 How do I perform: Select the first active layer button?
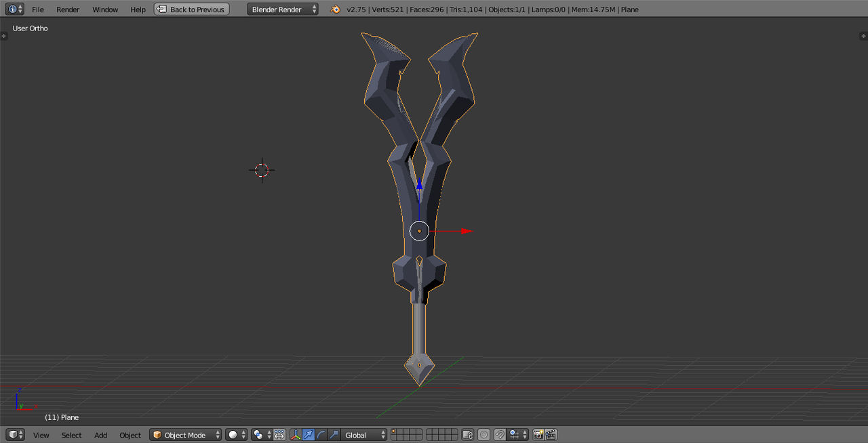point(394,431)
